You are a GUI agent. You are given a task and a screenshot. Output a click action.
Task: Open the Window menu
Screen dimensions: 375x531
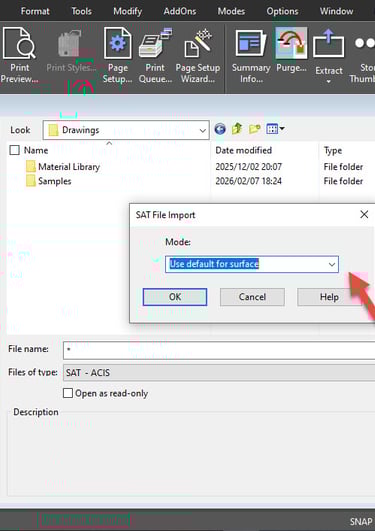(x=336, y=11)
